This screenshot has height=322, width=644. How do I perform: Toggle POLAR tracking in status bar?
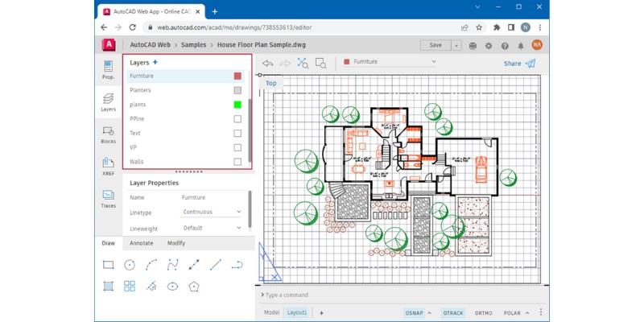[512, 313]
